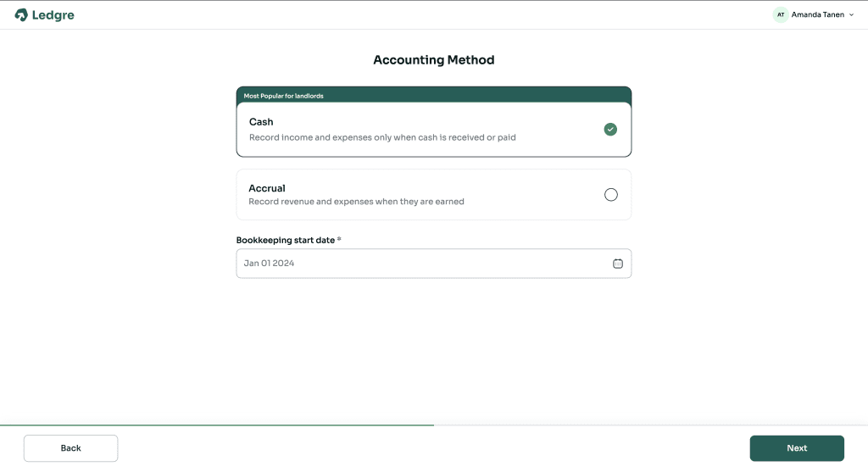This screenshot has height=472, width=868.
Task: Click the Bookkeeping start date label
Action: pyautogui.click(x=286, y=241)
